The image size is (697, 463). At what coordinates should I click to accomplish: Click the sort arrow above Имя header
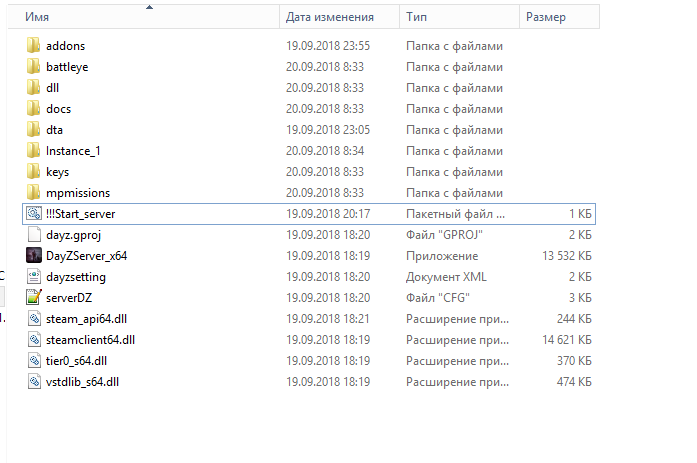click(x=149, y=7)
